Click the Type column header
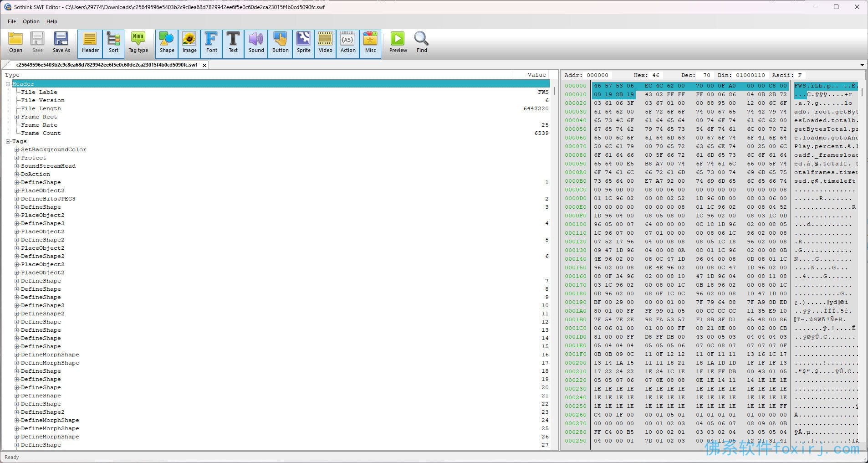This screenshot has width=868, height=463. 257,75
